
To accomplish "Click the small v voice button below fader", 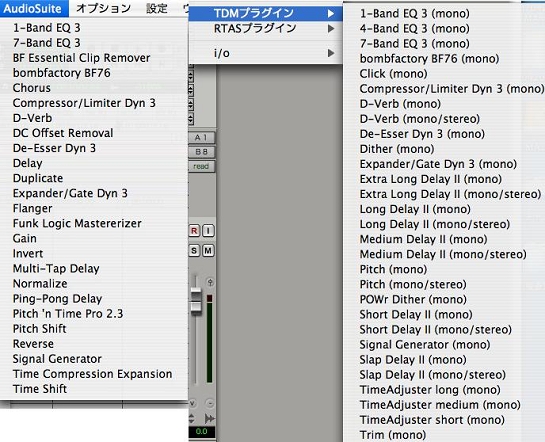I will [193, 403].
